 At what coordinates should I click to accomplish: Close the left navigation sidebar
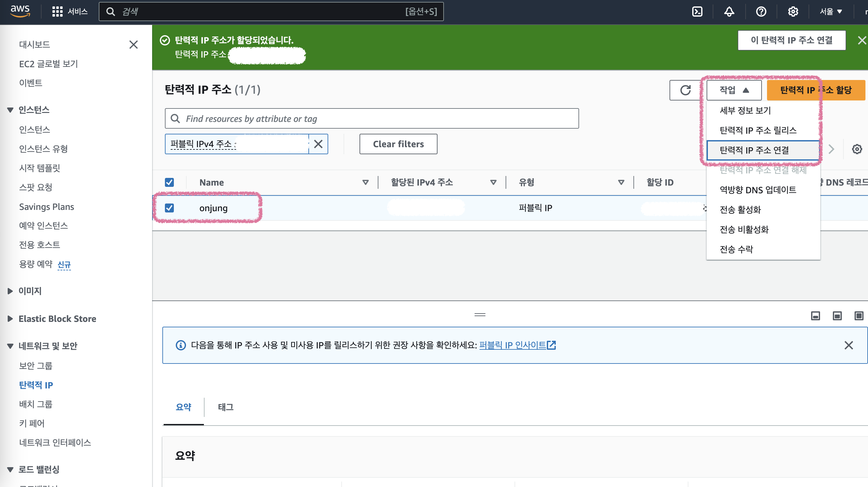134,44
